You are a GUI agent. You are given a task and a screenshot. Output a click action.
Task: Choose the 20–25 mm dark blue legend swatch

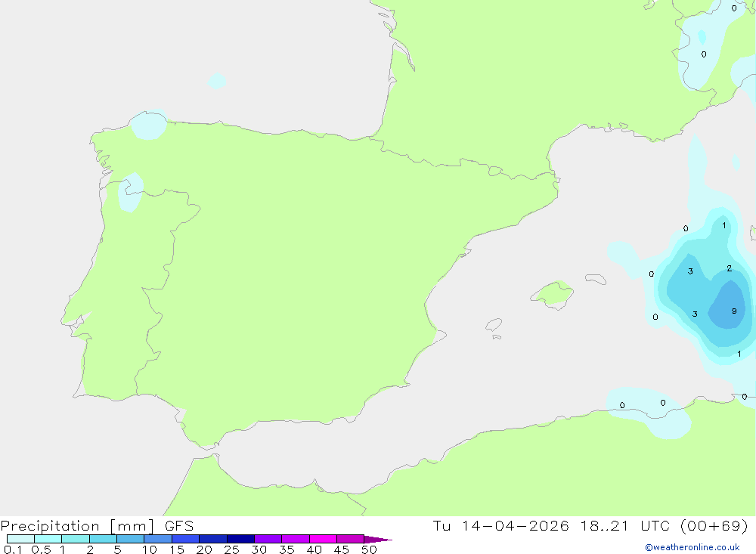212,539
